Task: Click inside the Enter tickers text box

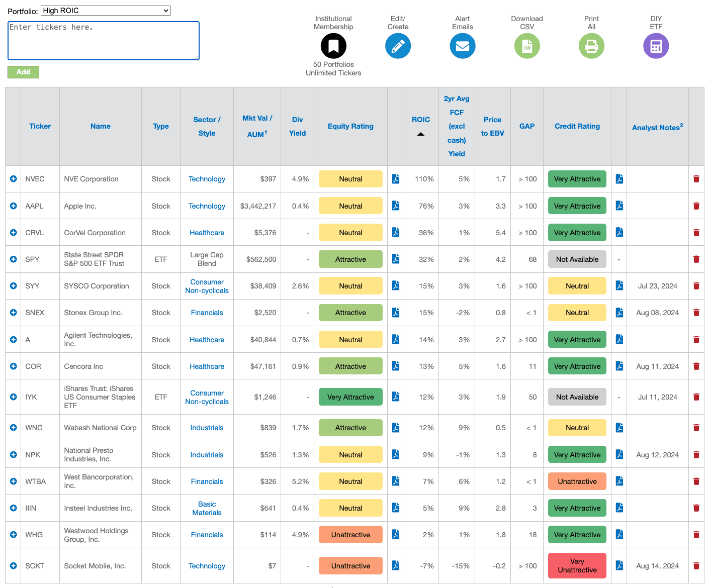Action: coord(104,41)
